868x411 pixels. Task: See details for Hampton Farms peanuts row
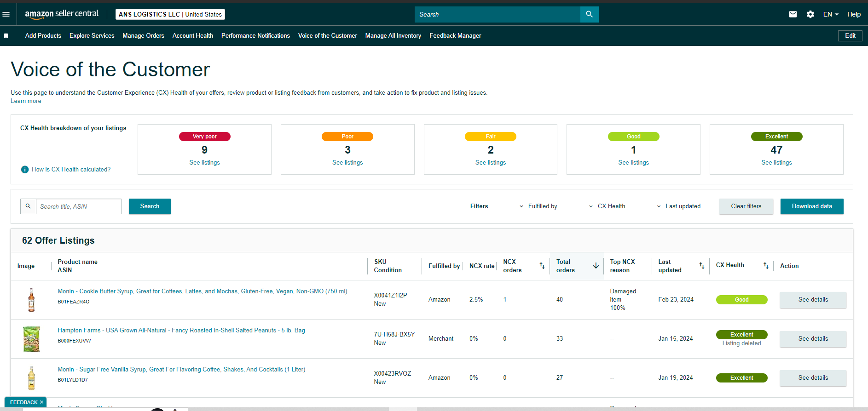[x=813, y=339]
